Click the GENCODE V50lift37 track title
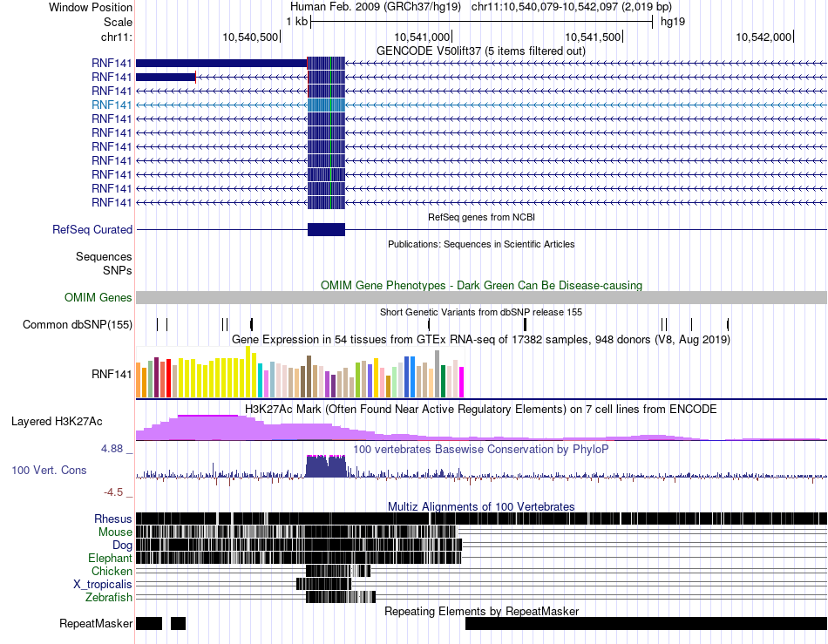This screenshot has width=828, height=644. (x=480, y=51)
